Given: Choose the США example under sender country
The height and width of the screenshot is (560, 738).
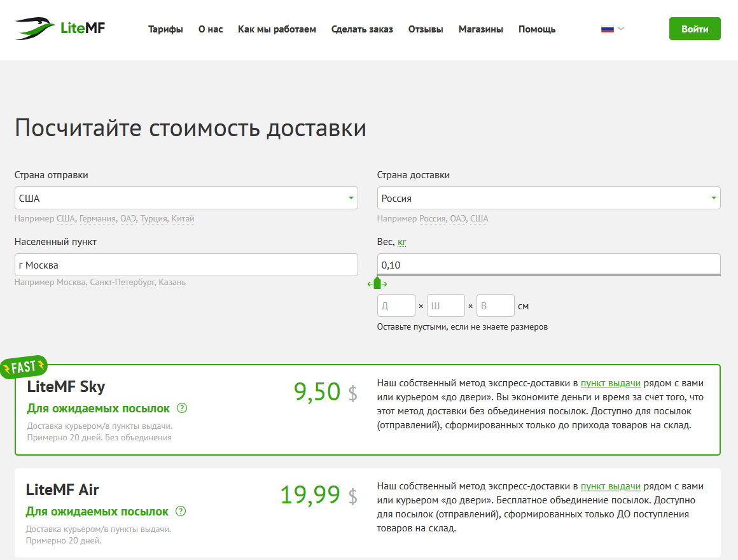Looking at the screenshot, I should (x=66, y=219).
